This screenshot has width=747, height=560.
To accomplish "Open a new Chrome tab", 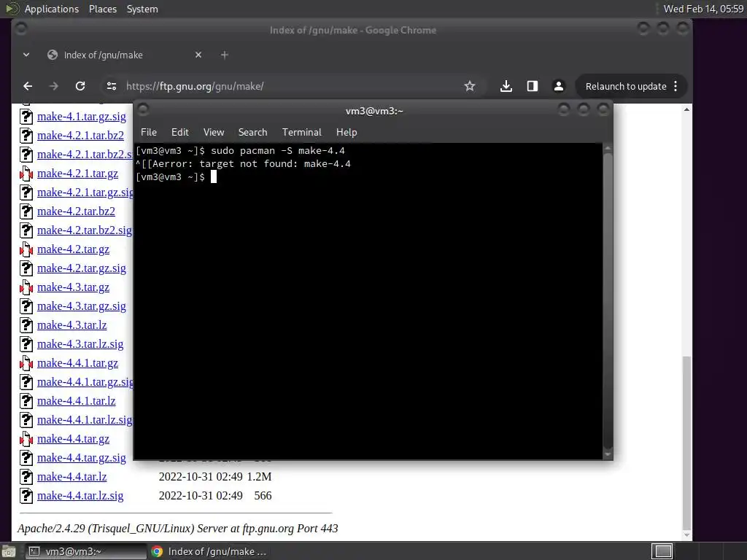I will point(225,55).
